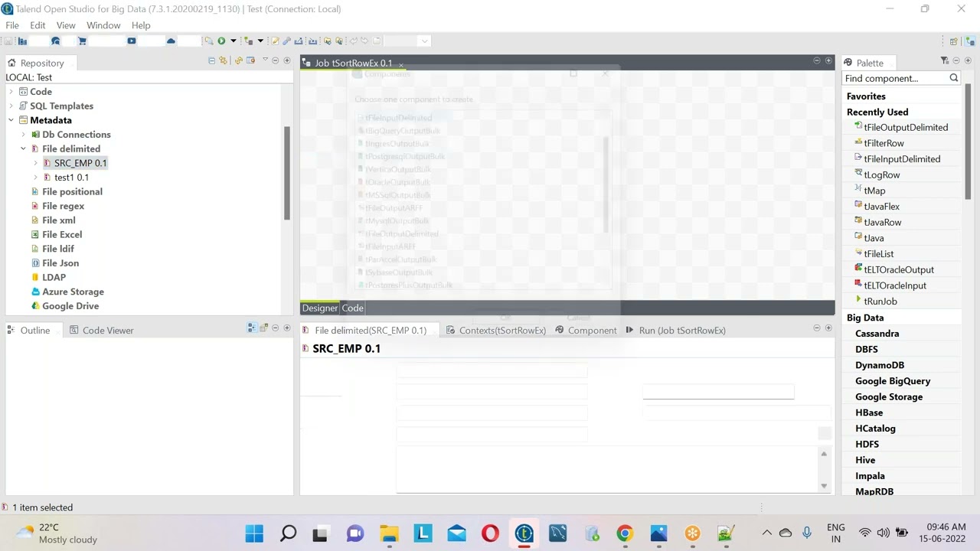This screenshot has height=551, width=980.
Task: Expand the Code node in Repository
Action: (11, 92)
